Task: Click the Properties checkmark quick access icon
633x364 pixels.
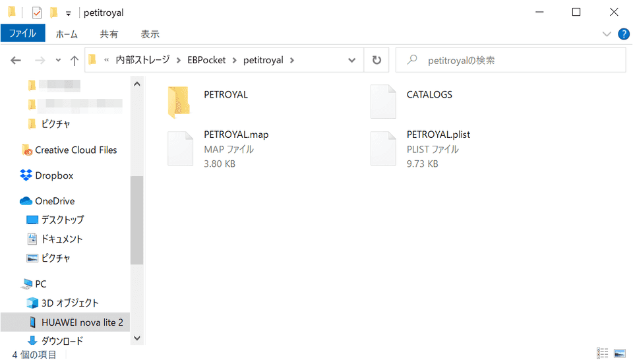Action: (37, 13)
